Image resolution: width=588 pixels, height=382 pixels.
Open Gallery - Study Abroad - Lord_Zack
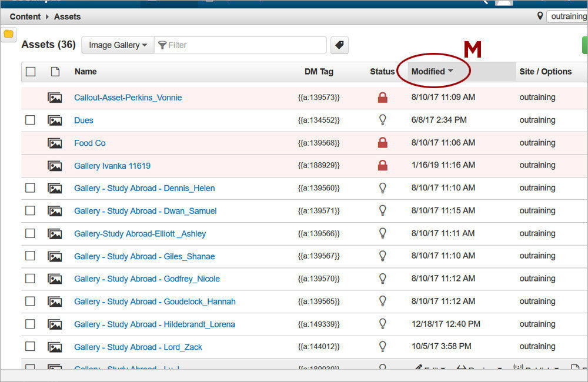point(138,347)
